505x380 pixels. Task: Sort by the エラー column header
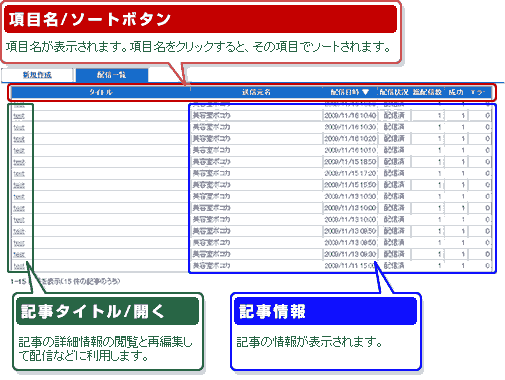[477, 92]
